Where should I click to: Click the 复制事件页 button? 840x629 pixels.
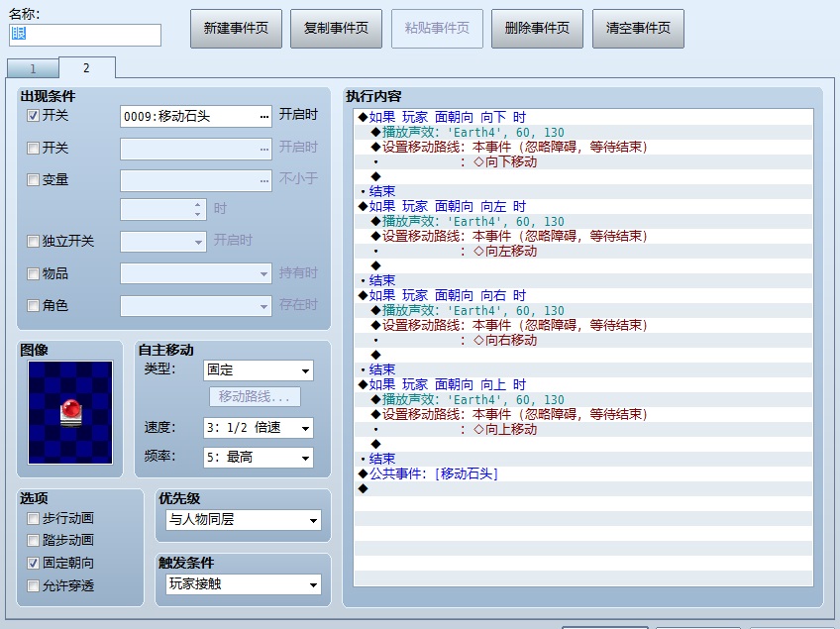coord(336,29)
